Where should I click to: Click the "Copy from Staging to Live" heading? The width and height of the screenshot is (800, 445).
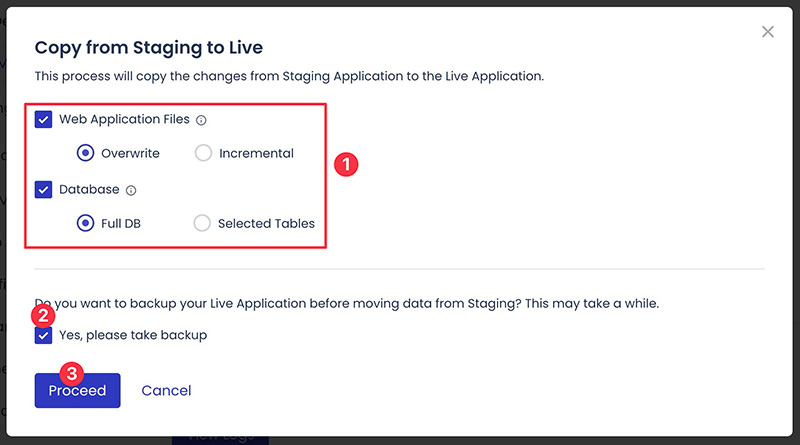point(149,47)
